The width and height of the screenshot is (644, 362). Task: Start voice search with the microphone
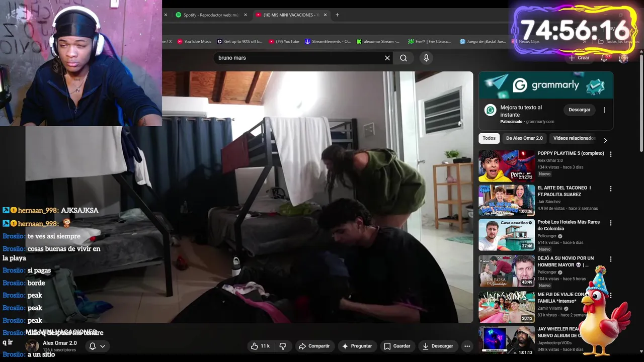click(426, 58)
